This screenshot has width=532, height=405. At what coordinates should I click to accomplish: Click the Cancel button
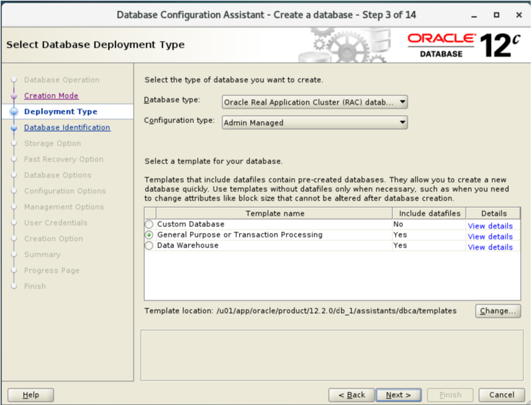[x=502, y=395]
